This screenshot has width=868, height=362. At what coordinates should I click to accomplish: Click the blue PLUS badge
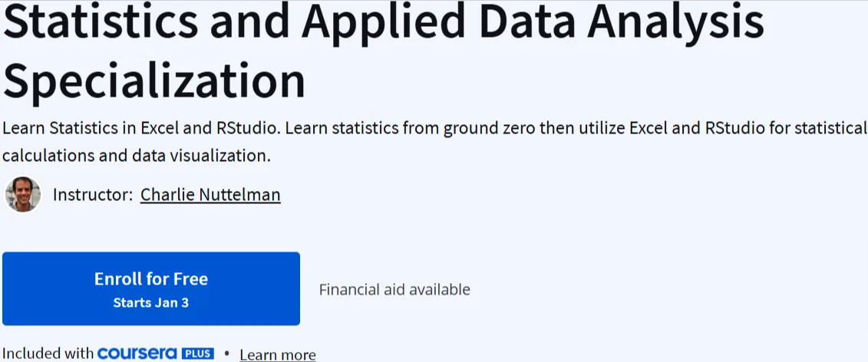(x=198, y=353)
